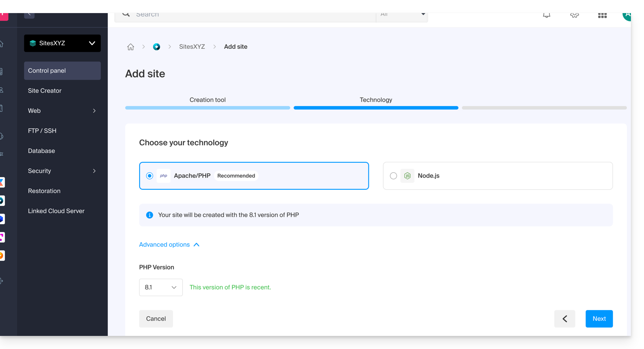Open notifications bell icon
This screenshot has width=644, height=349.
point(546,15)
